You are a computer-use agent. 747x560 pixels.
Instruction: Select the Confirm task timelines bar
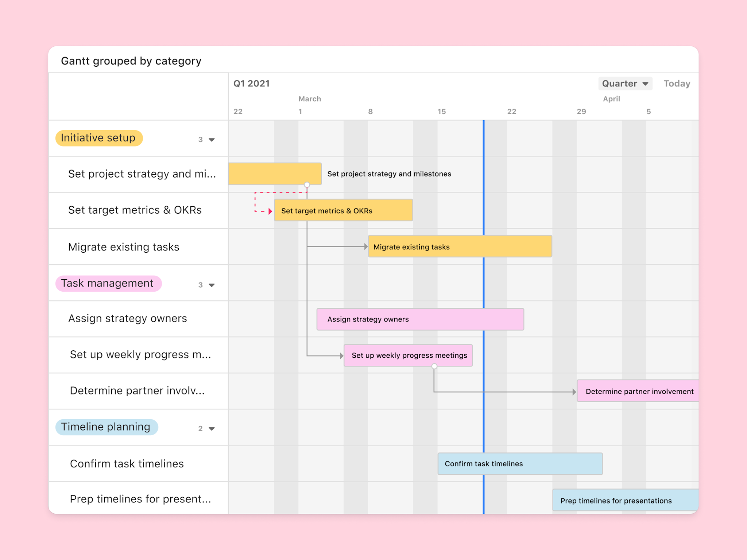click(520, 464)
